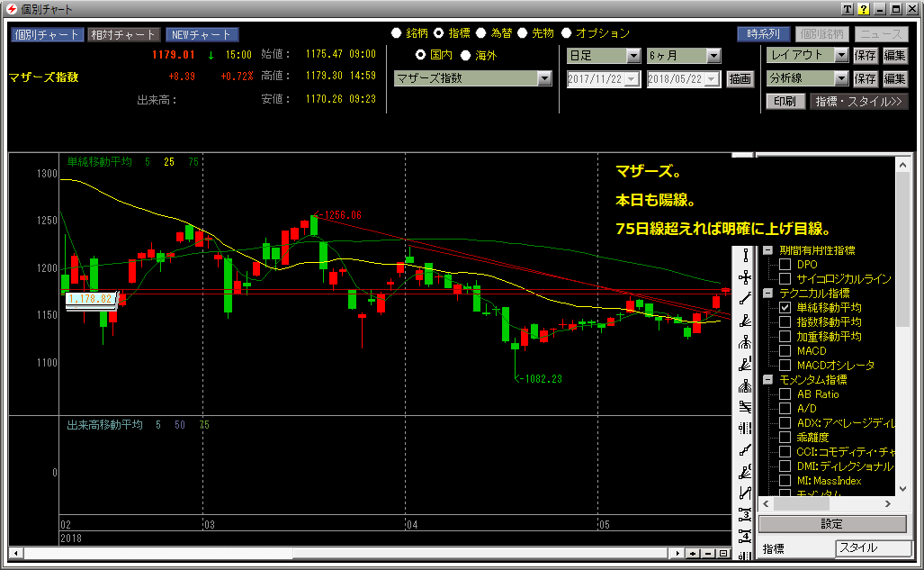Viewport: 924px width, 570px height.
Task: Click the 指標・スタイル>> button
Action: (858, 102)
